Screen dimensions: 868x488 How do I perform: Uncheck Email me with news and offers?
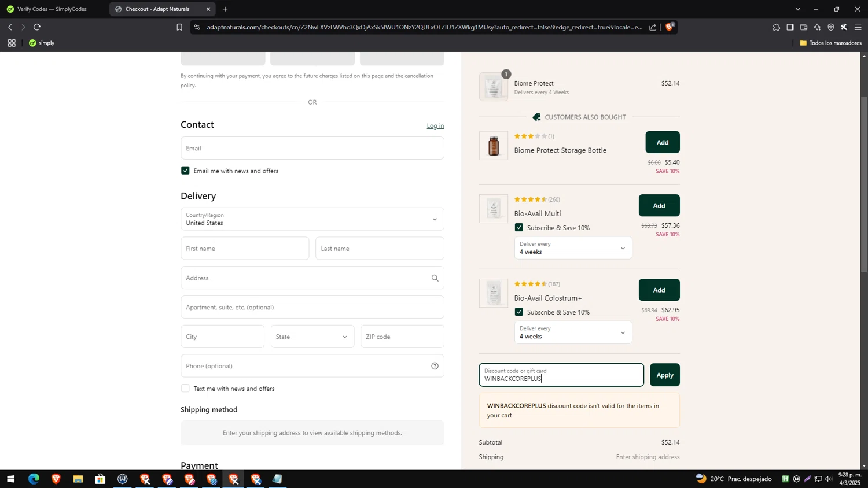coord(185,171)
